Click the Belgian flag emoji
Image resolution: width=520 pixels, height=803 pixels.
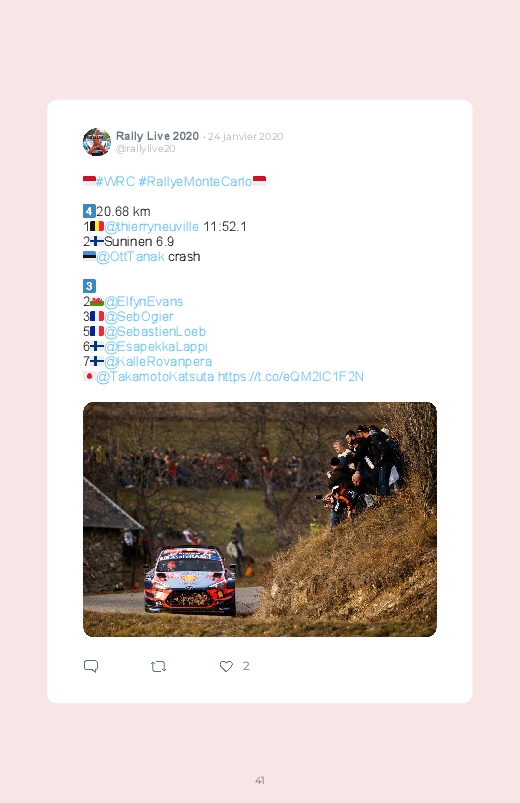pyautogui.click(x=97, y=226)
